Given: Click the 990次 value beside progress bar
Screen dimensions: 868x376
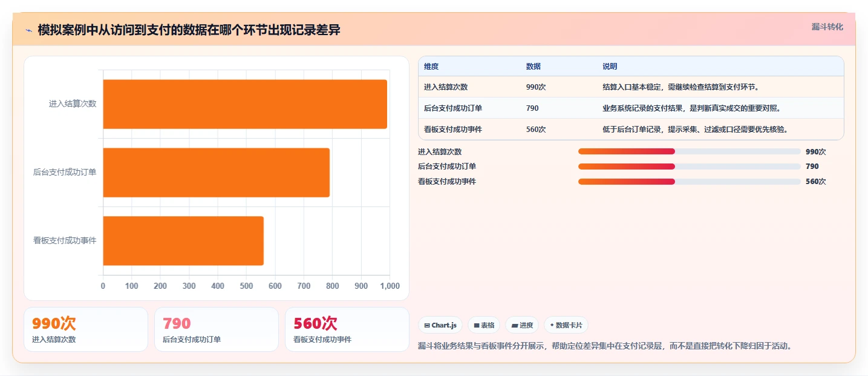Looking at the screenshot, I should point(815,152).
